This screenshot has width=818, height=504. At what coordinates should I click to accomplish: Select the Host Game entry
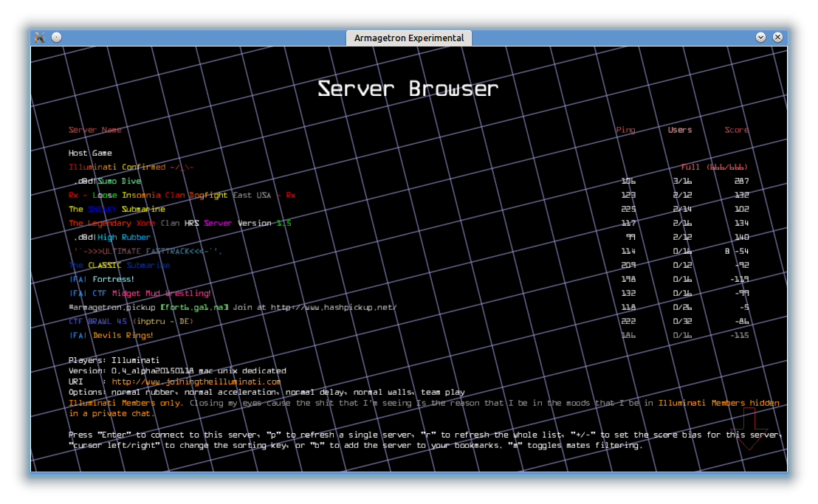pyautogui.click(x=90, y=153)
